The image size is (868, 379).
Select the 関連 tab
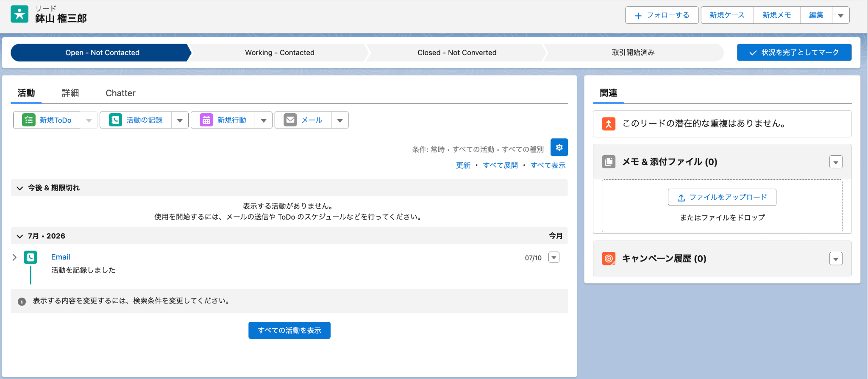609,93
